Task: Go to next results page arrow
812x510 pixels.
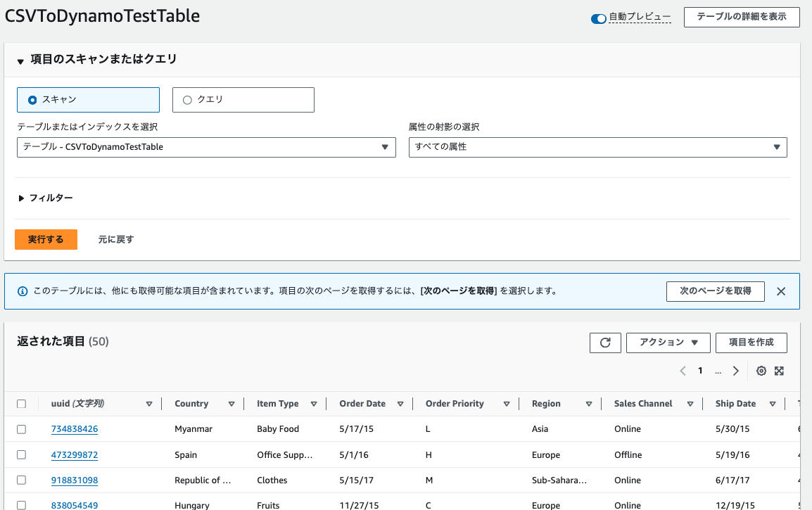Action: 735,371
